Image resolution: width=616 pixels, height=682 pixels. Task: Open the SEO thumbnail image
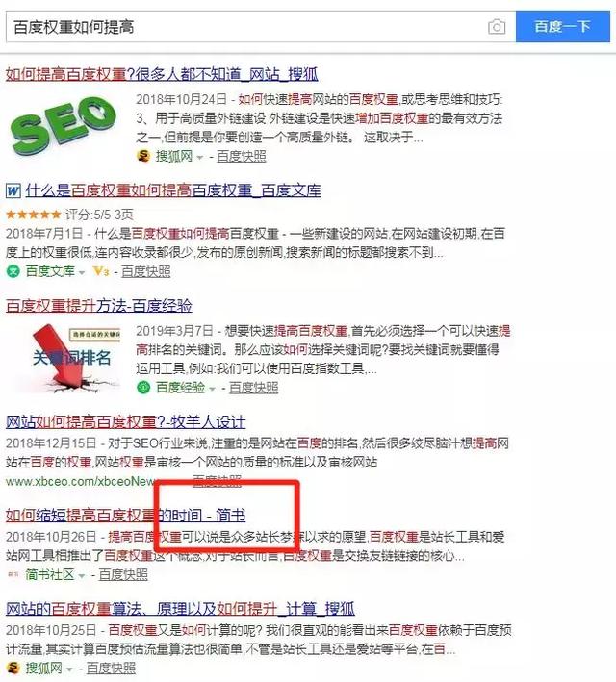pos(64,126)
